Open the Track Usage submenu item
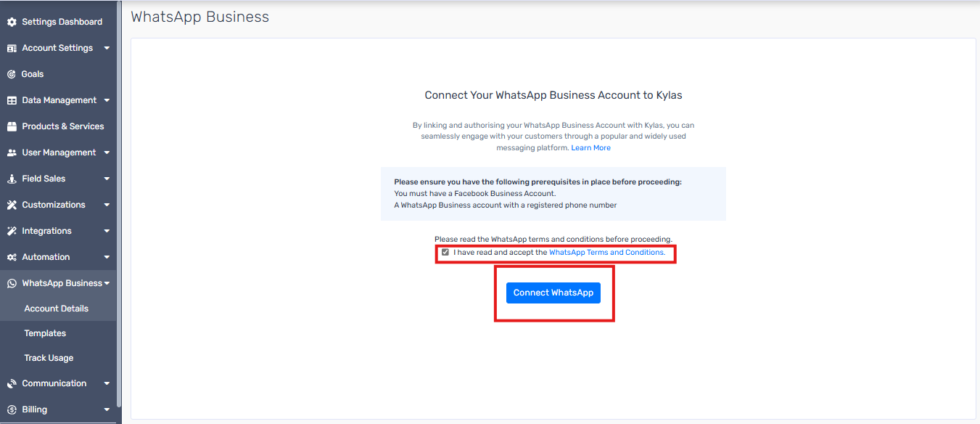This screenshot has width=980, height=424. tap(49, 358)
